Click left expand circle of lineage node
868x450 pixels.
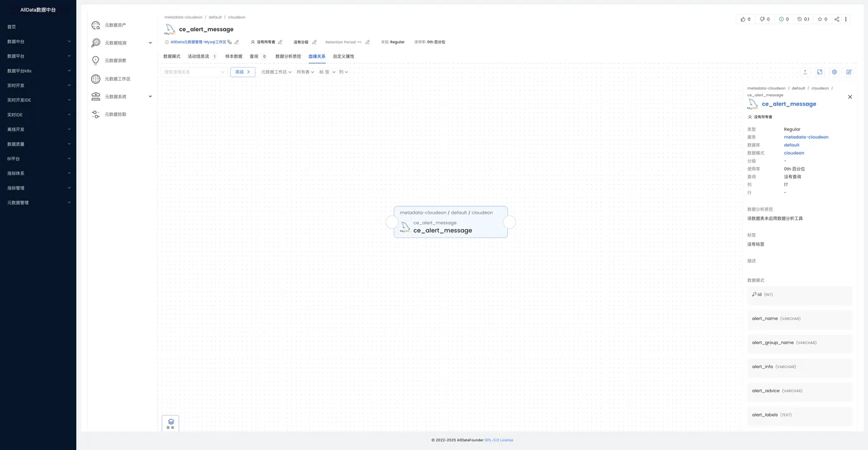pyautogui.click(x=392, y=222)
